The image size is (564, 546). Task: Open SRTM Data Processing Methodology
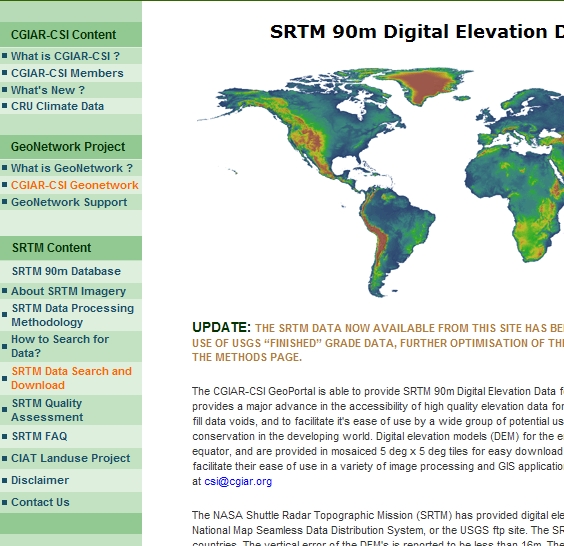click(72, 315)
